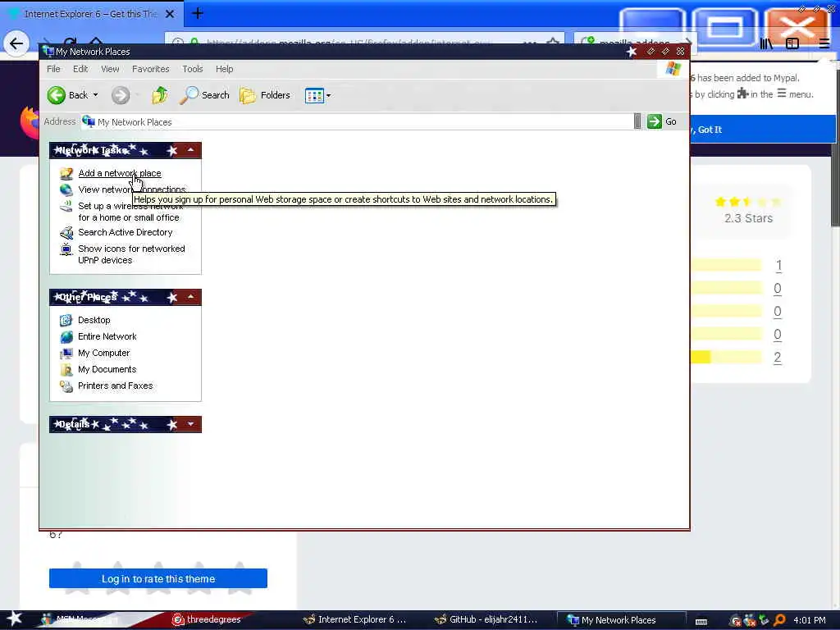840x630 pixels.
Task: Click the Add a network place icon
Action: tap(66, 174)
